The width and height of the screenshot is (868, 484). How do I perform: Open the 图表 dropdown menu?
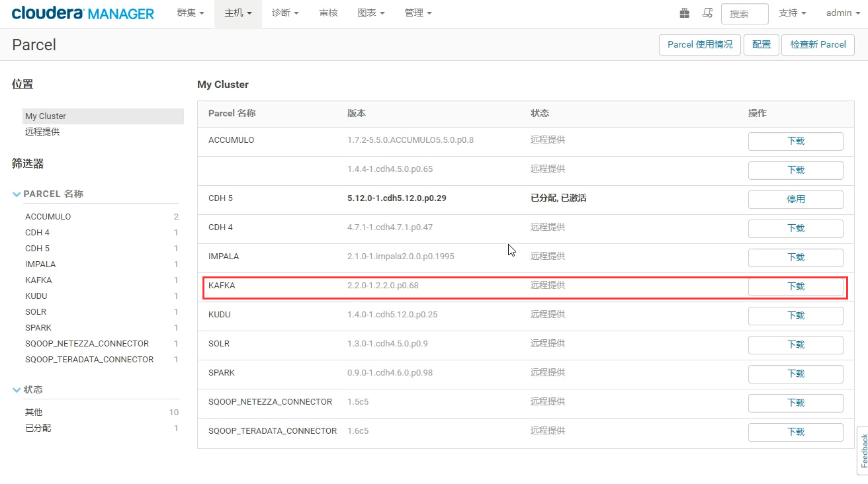[x=370, y=13]
